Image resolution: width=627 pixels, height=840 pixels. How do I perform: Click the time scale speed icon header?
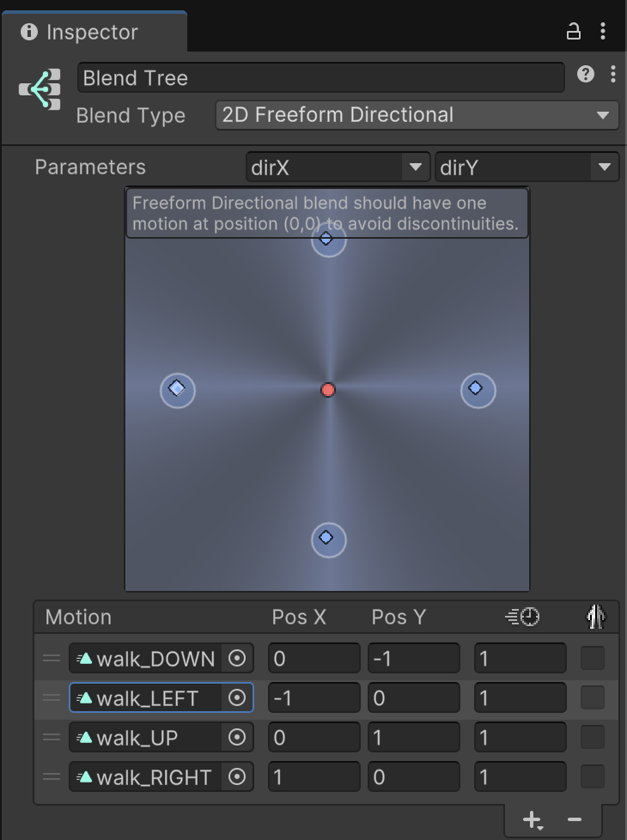522,617
